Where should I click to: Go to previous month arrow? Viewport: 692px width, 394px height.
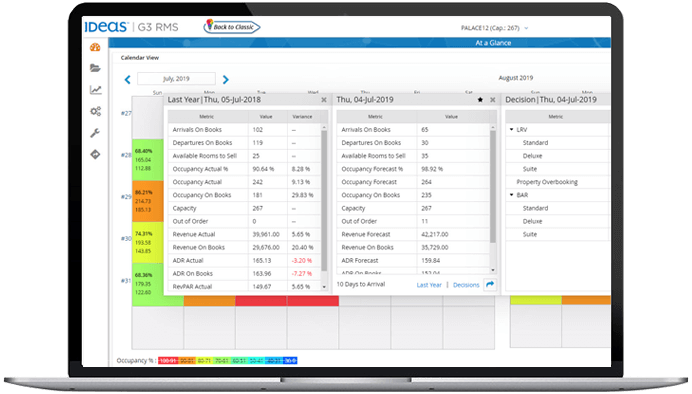pyautogui.click(x=128, y=79)
